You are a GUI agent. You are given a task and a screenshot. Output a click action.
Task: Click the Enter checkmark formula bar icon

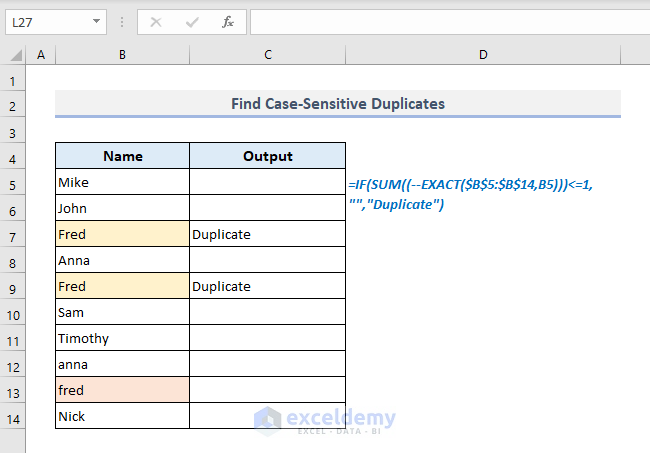(192, 21)
